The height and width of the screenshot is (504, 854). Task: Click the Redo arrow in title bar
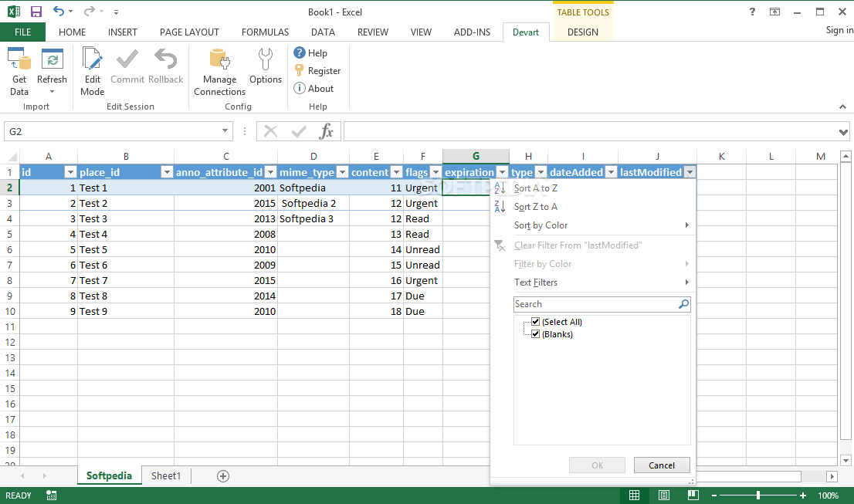coord(90,11)
